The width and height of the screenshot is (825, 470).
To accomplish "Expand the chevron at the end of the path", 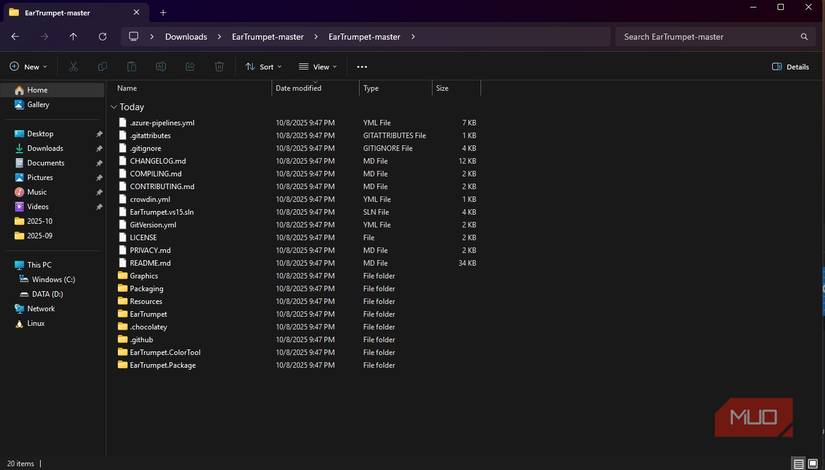I will pos(413,37).
